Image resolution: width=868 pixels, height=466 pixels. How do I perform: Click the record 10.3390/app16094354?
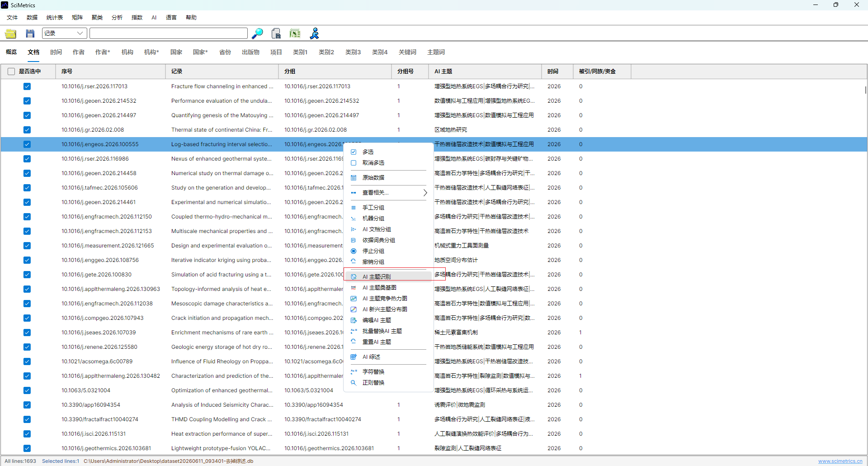(91, 405)
